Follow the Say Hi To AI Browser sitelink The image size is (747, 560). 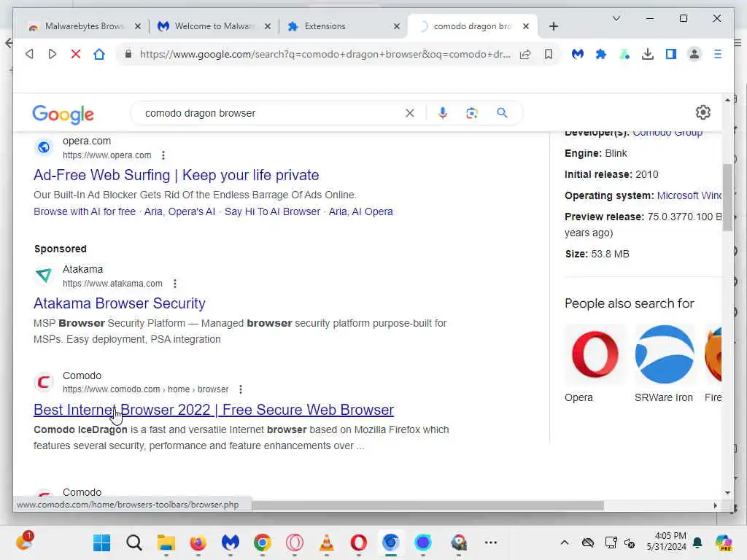pos(273,212)
